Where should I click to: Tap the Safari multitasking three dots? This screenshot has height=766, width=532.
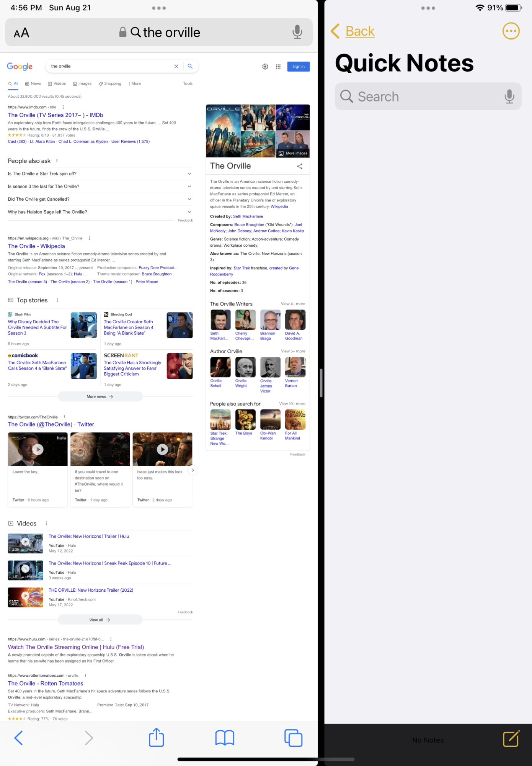[159, 8]
